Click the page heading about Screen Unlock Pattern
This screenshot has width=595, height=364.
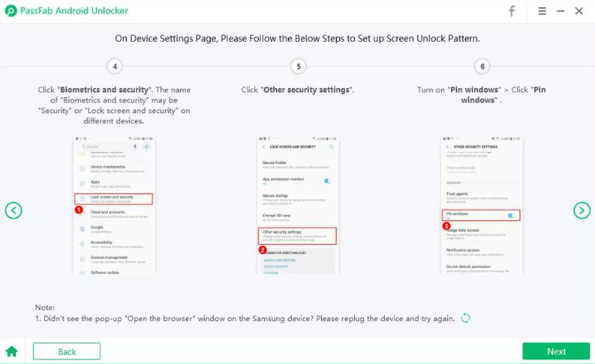point(298,38)
